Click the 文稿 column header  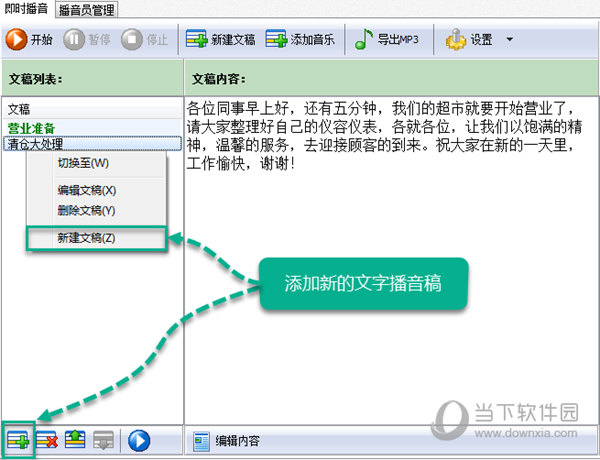(92, 109)
